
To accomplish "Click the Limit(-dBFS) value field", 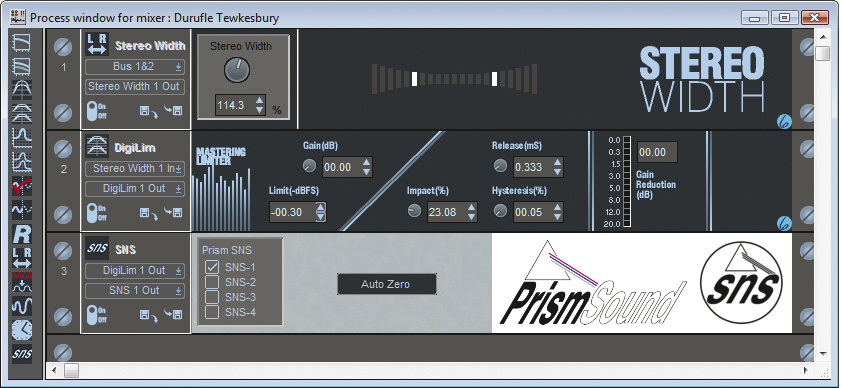I will [x=292, y=212].
